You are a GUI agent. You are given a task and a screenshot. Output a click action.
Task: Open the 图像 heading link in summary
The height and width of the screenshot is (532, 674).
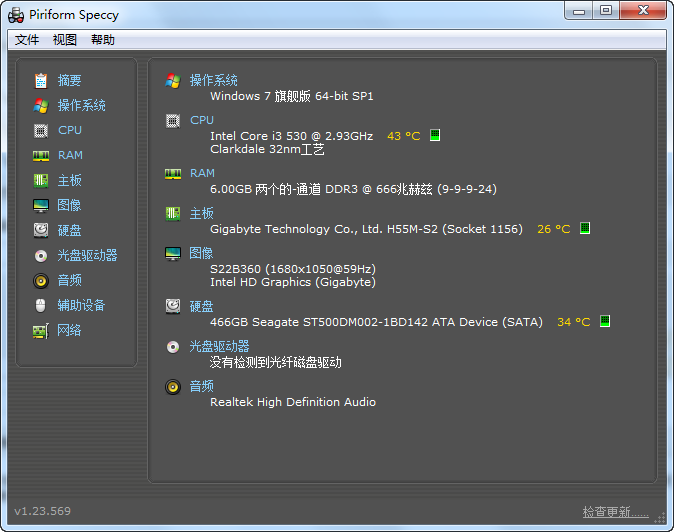coord(202,254)
